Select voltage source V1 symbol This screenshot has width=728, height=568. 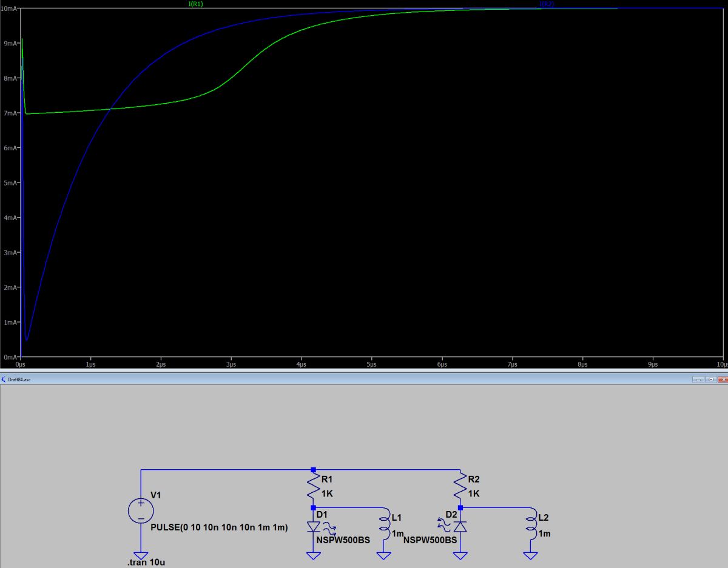pos(141,510)
